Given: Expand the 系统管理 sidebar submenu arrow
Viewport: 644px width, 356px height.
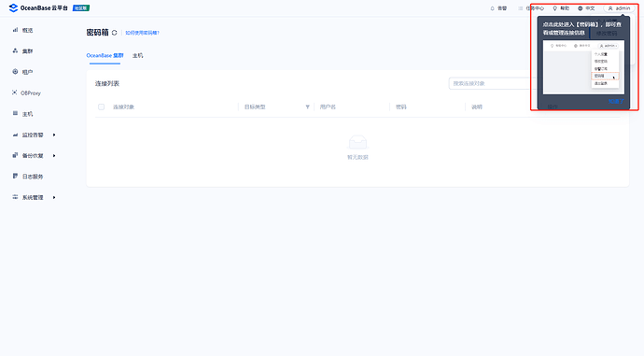Looking at the screenshot, I should coord(54,198).
